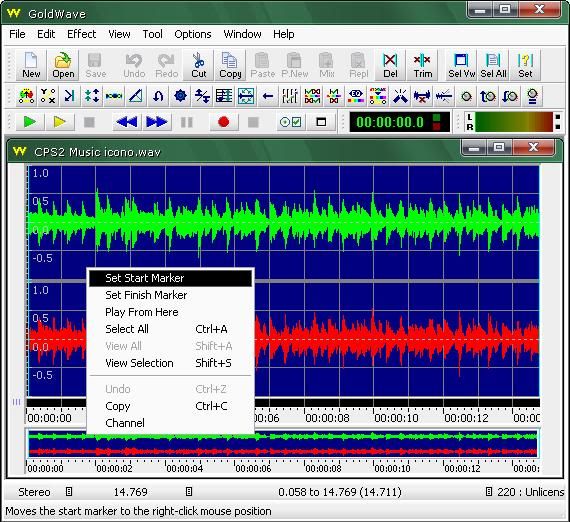Click the Cut scissors toolbar button
This screenshot has height=522, width=570.
click(x=198, y=65)
